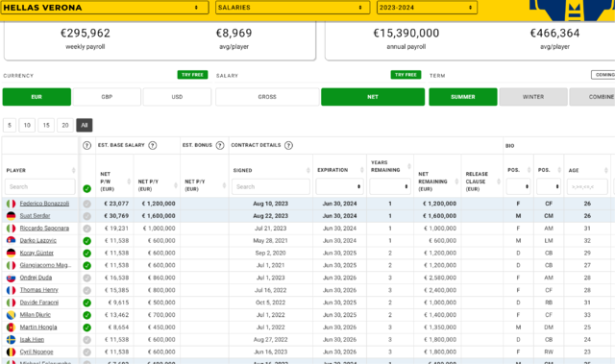615x364 pixels.
Task: Click grey unverified checkmark in Suat Serdar row
Action: 87,216
